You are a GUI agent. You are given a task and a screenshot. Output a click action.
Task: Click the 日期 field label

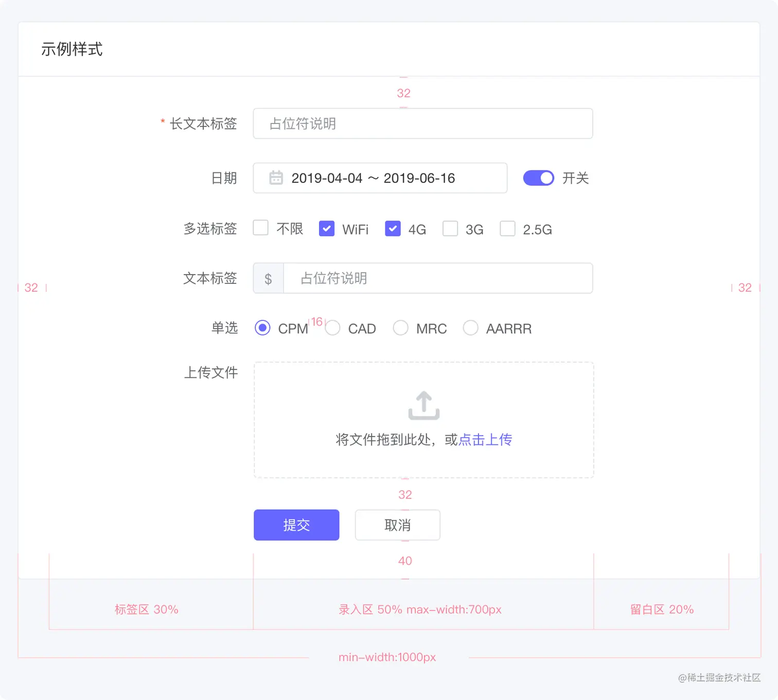coord(224,178)
